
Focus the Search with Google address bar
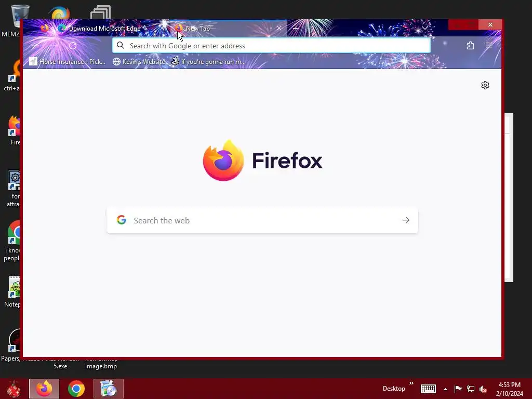coord(271,46)
